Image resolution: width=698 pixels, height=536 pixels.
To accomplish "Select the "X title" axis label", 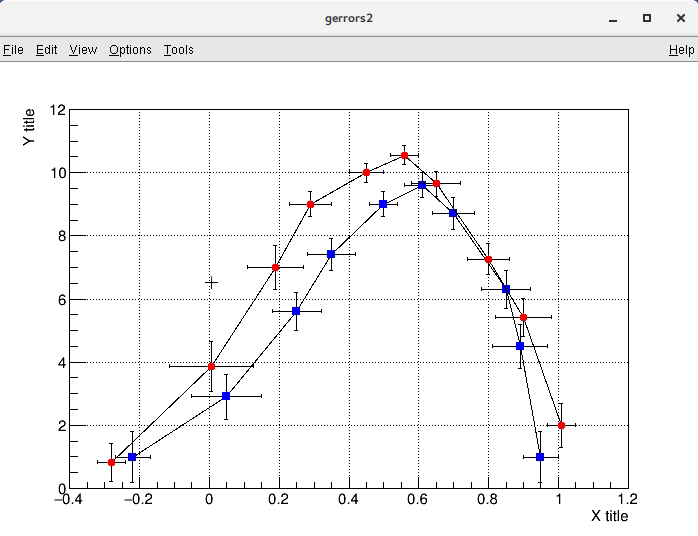I will point(609,516).
